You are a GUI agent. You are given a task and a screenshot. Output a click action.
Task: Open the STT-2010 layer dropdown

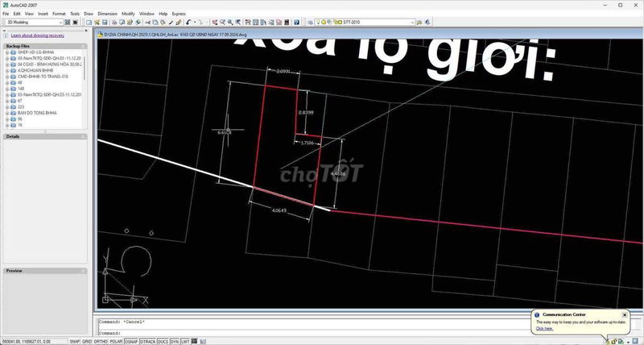pyautogui.click(x=411, y=23)
